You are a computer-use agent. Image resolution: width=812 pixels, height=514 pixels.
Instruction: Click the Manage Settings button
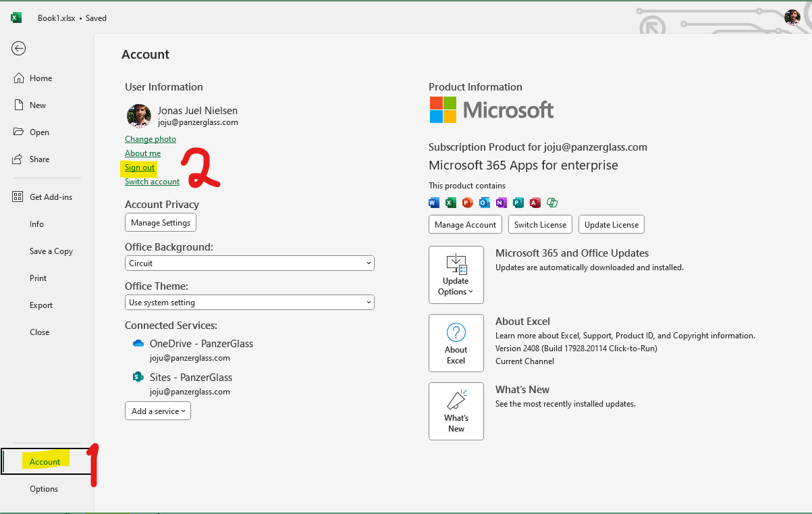[x=161, y=222]
